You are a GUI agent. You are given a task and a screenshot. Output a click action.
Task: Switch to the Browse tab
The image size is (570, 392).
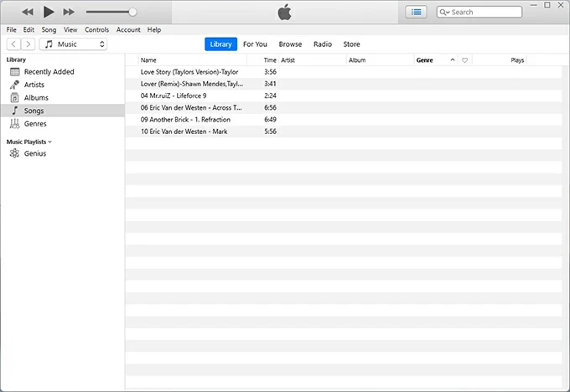(x=290, y=44)
